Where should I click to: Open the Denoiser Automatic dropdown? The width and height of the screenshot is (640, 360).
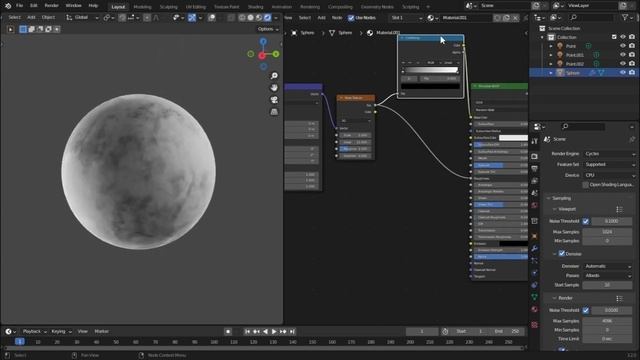608,266
